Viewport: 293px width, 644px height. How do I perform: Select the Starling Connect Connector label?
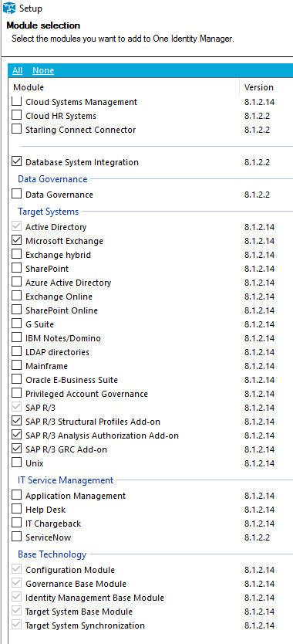[80, 130]
